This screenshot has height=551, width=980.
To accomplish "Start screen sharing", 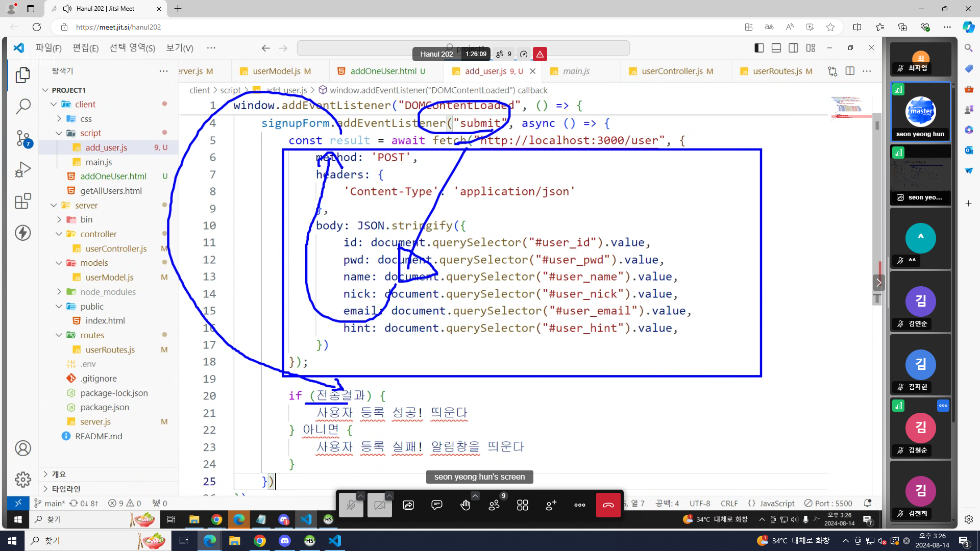I will point(408,505).
